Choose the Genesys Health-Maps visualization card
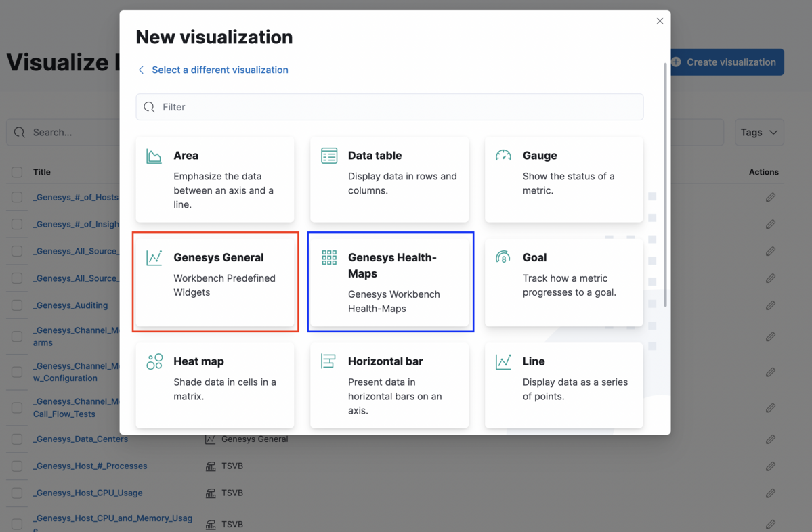Screen dimensions: 812x532 point(389,282)
